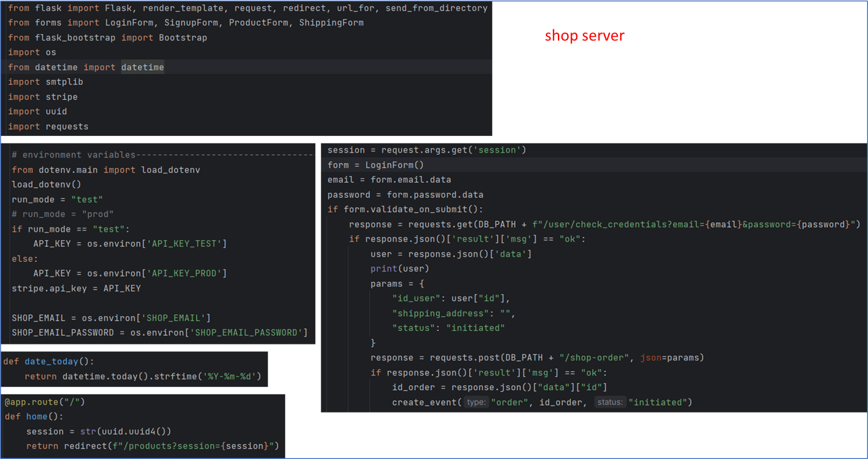868x459 pixels.
Task: Click the 'password = form.password.data' line
Action: tap(405, 195)
